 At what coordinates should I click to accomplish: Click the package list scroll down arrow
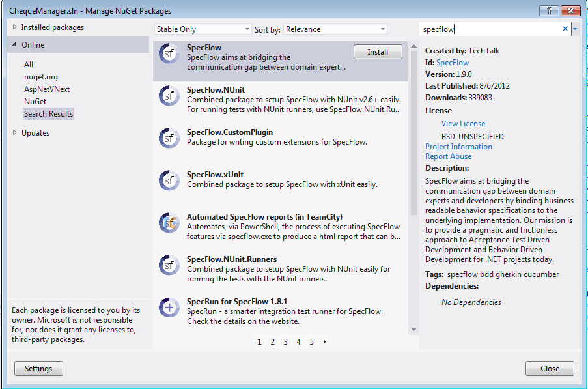pos(414,329)
